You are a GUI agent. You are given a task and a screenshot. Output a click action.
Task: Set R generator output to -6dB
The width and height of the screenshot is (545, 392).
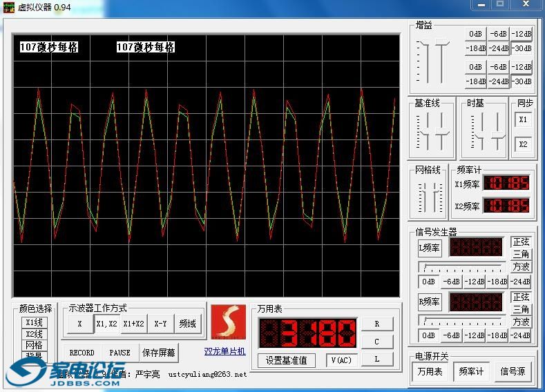pos(452,335)
